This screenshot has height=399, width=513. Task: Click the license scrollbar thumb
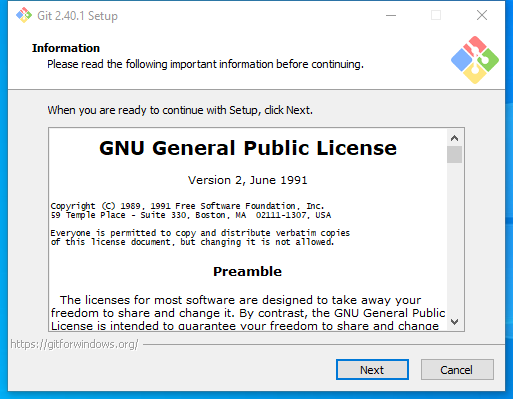pyautogui.click(x=454, y=155)
